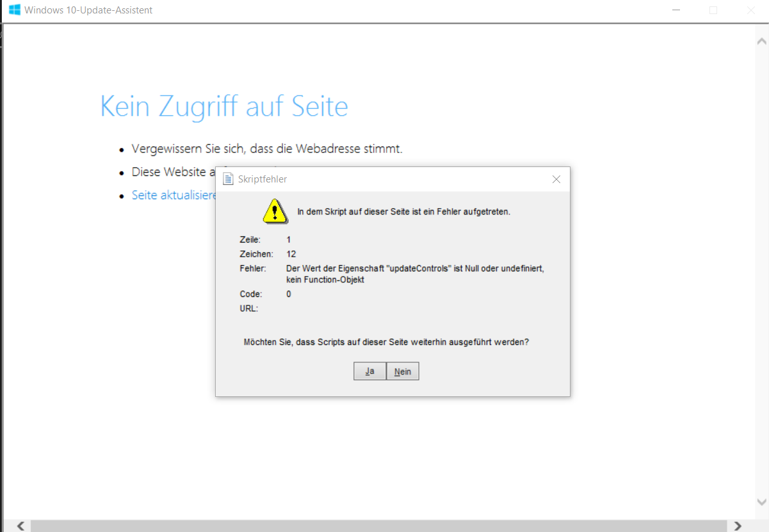Click the horizontal scrollbar left arrow
The height and width of the screenshot is (532, 769).
pos(21,526)
